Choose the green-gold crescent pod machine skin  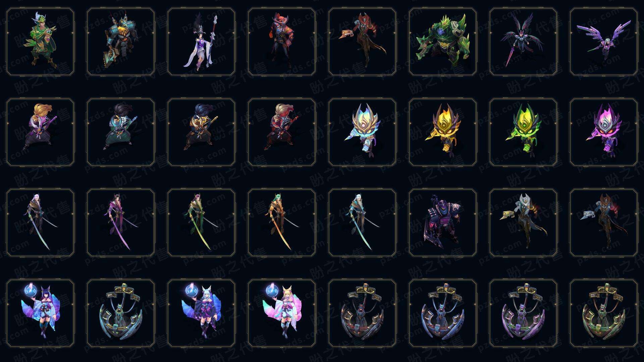pyautogui.click(x=604, y=313)
